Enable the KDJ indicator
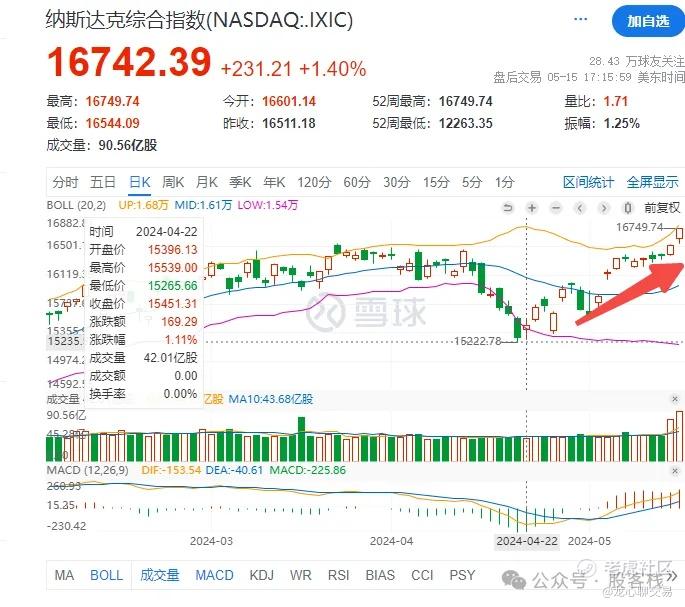The height and width of the screenshot is (607, 685). 262,576
